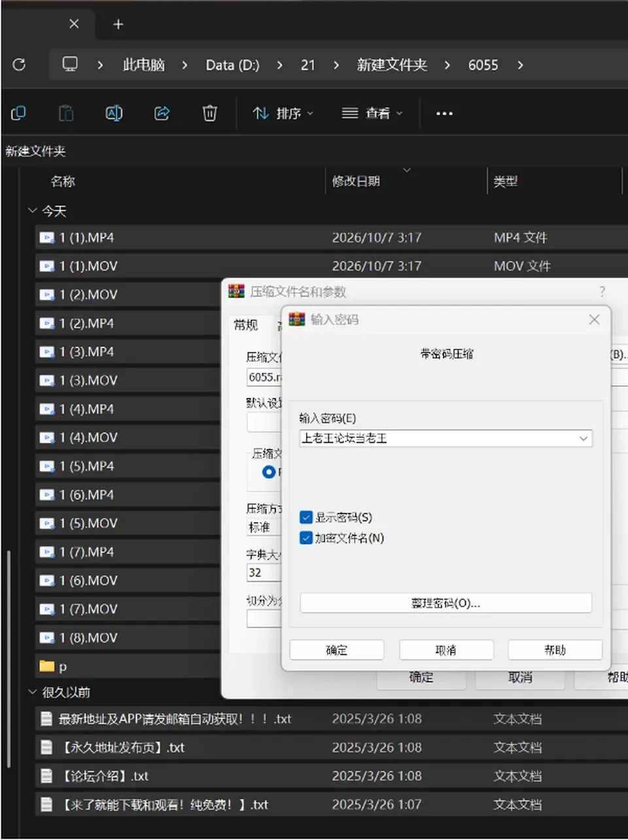628x840 pixels.
Task: Click the video icon of 1 (1).MP4
Action: [46, 237]
